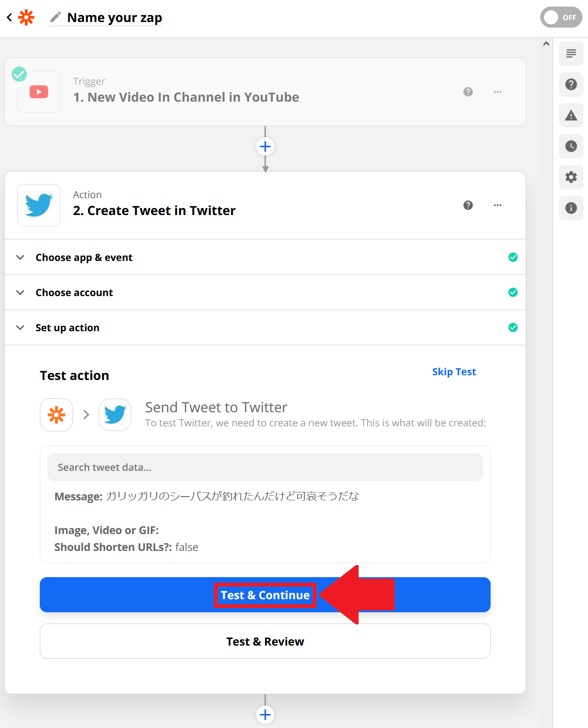Open Zap details via info icon

[x=571, y=208]
